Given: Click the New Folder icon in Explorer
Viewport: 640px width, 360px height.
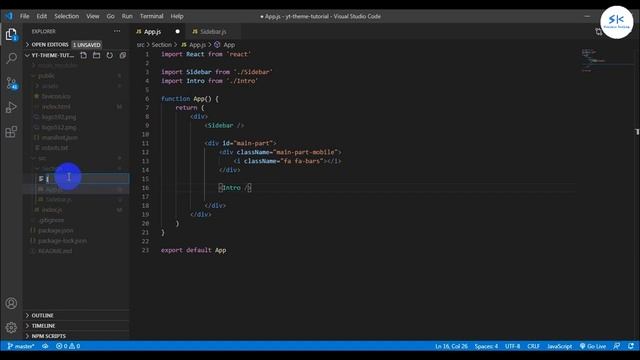Looking at the screenshot, I should click(x=97, y=55).
